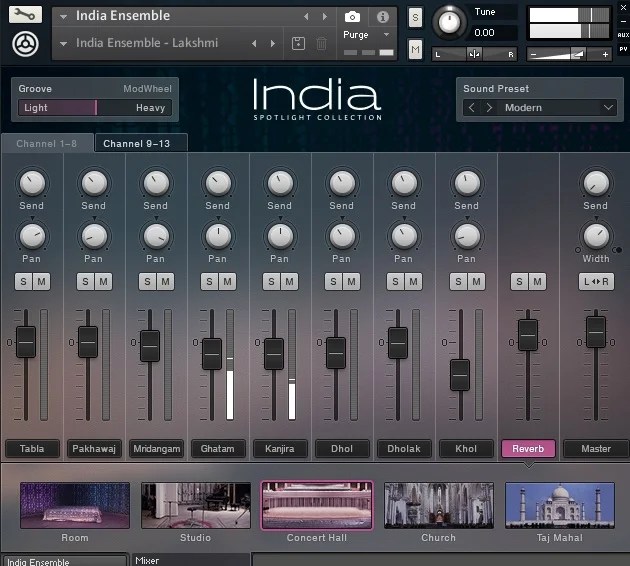Save the snapshot with the disk icon
630x566 pixels.
coord(298,43)
